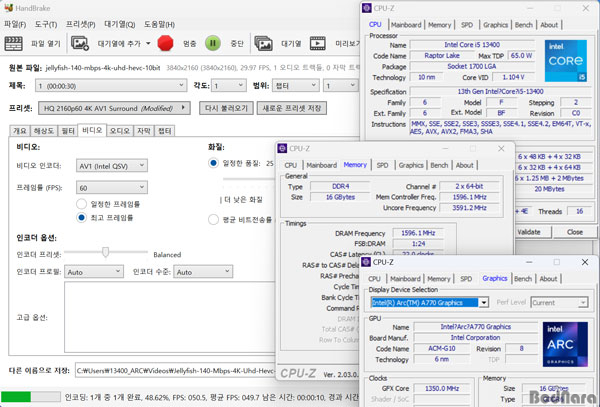Click the HandBrake app icon in title bar
600x407 pixels.
(8, 8)
